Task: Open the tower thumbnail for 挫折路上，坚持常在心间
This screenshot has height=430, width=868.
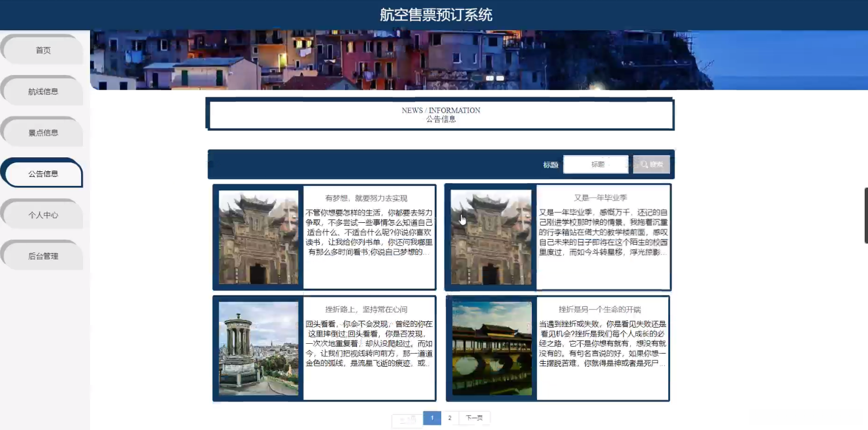Action: click(258, 348)
